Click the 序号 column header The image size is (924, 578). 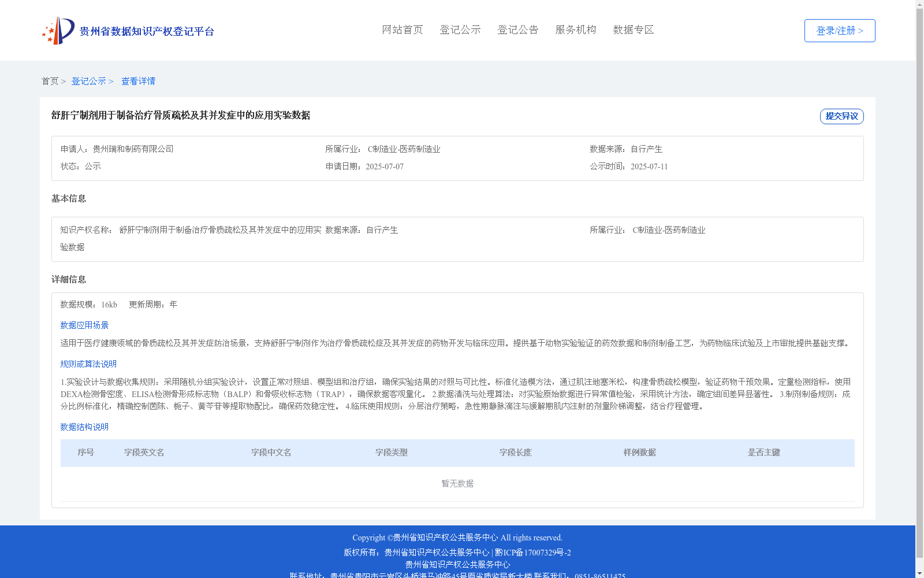pos(86,453)
